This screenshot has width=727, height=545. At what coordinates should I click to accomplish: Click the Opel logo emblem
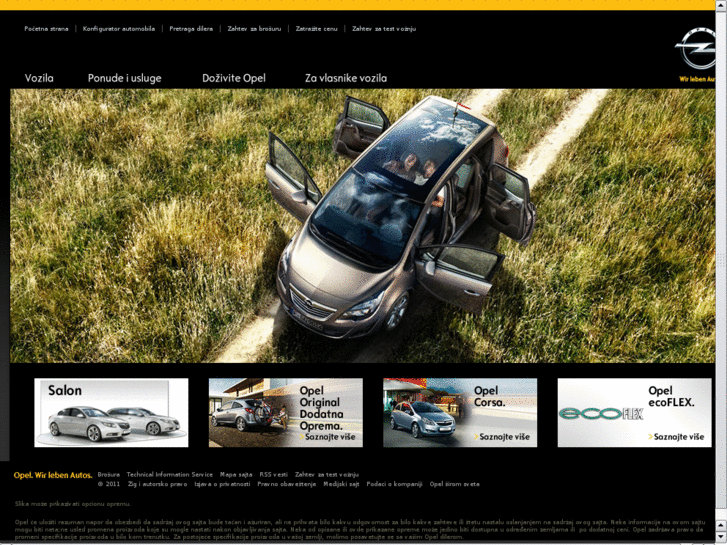(695, 48)
